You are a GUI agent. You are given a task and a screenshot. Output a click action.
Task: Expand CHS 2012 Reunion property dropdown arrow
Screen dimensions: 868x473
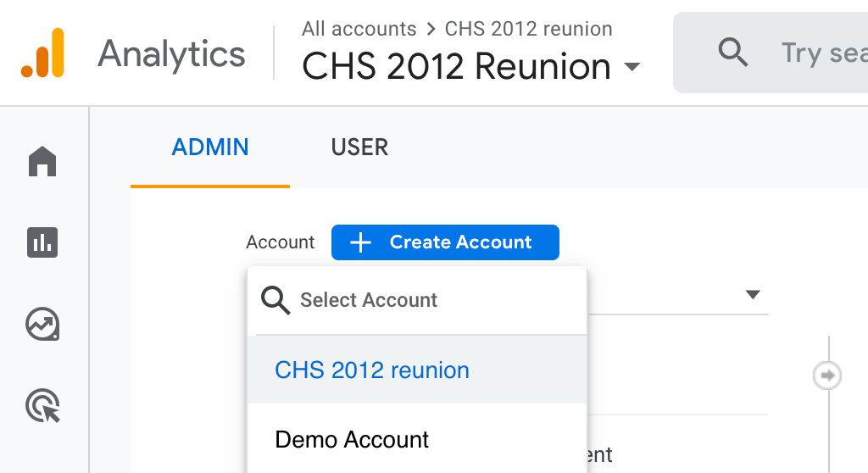[632, 67]
